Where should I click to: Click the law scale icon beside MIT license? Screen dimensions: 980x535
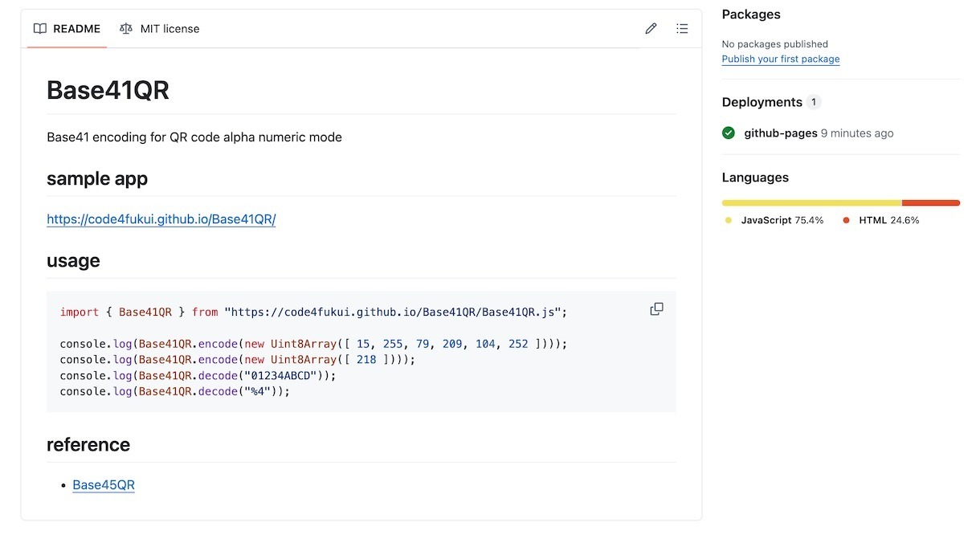[125, 29]
